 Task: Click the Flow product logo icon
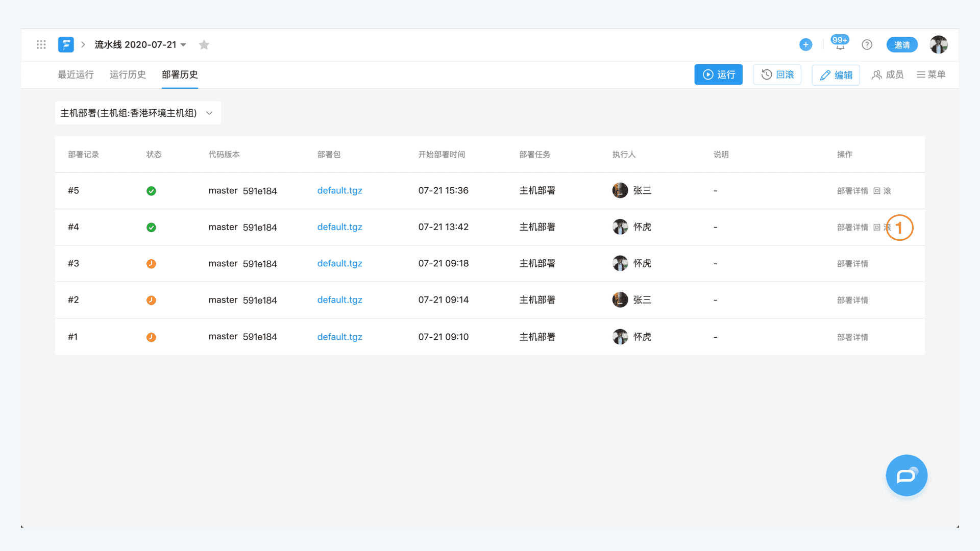click(66, 45)
